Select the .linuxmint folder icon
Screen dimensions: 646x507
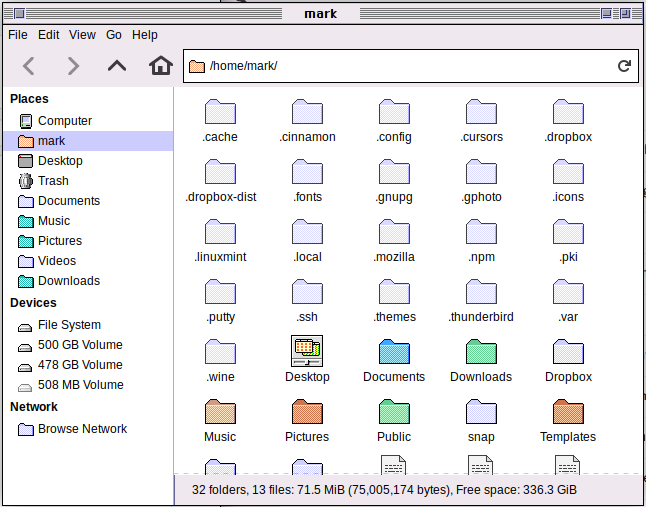click(x=220, y=232)
